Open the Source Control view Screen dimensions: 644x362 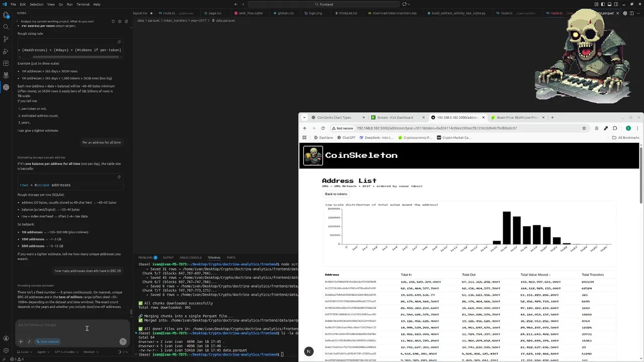6,39
